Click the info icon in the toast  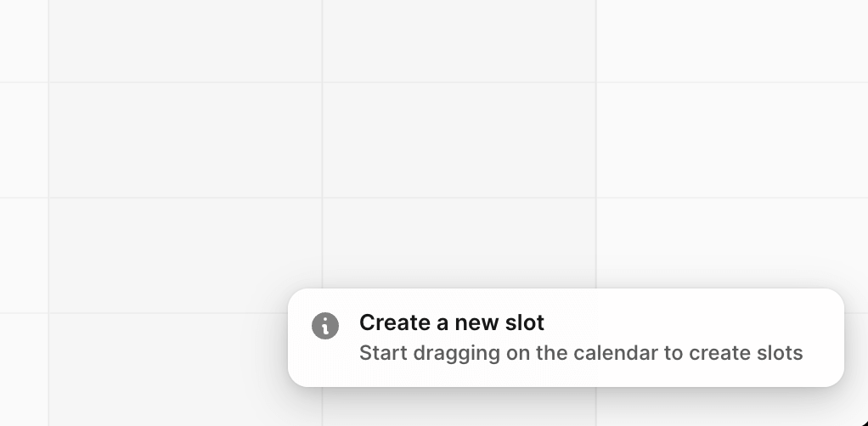(x=325, y=325)
